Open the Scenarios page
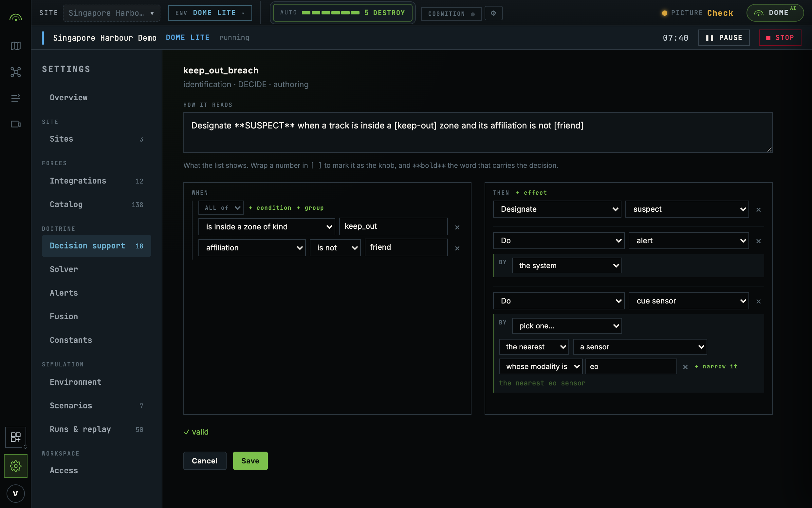The height and width of the screenshot is (508, 812). point(96,406)
